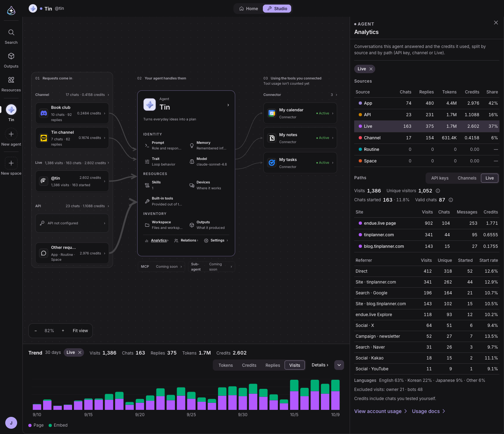Screen dimensions: 504x434
Task: Switch Paths view to API keys
Action: (440, 178)
